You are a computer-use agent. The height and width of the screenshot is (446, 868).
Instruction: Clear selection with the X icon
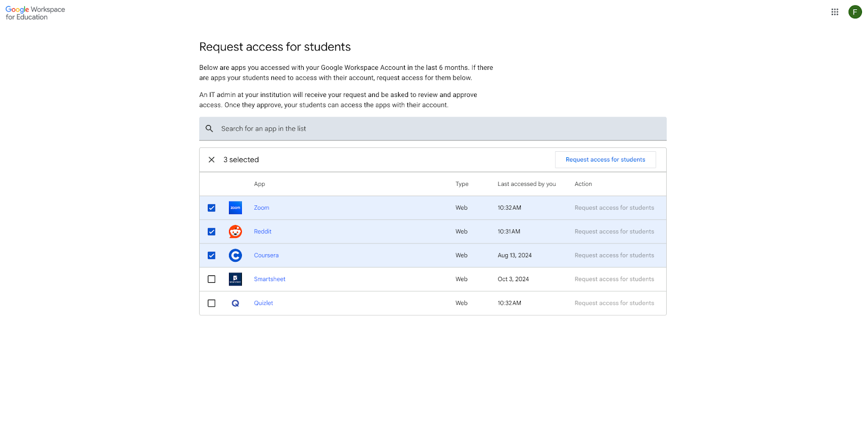[212, 160]
